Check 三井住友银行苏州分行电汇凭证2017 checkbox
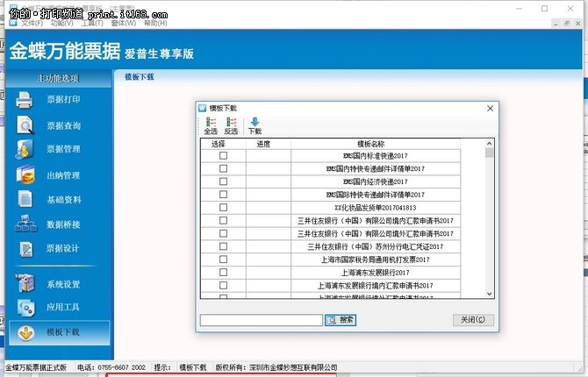The width and height of the screenshot is (588, 377). tap(224, 246)
